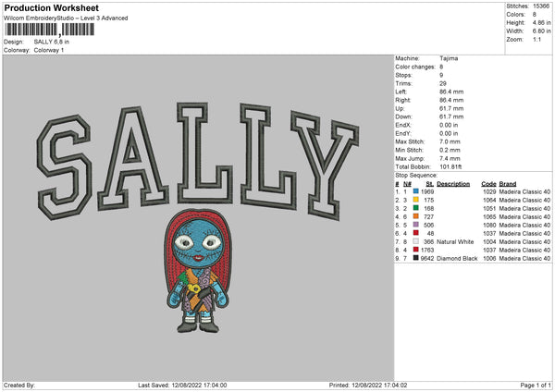Click the "Min Stitch:" label
This screenshot has height=392, width=555.
pyautogui.click(x=409, y=150)
